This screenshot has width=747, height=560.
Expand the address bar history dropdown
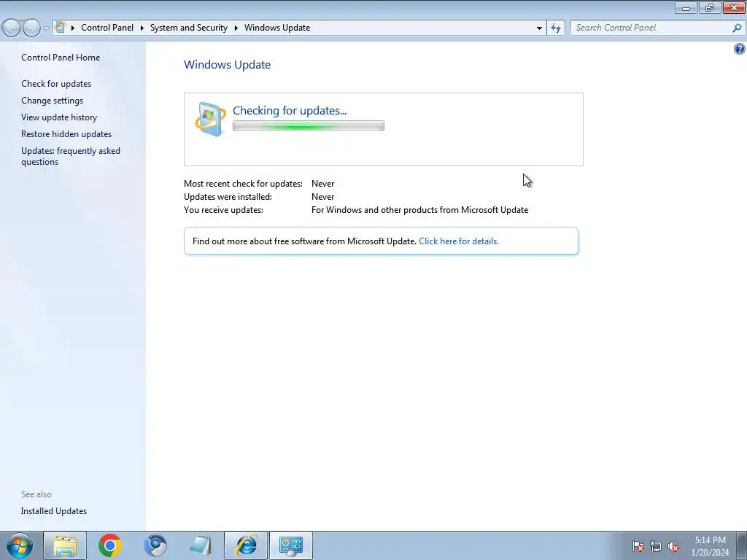(x=539, y=28)
